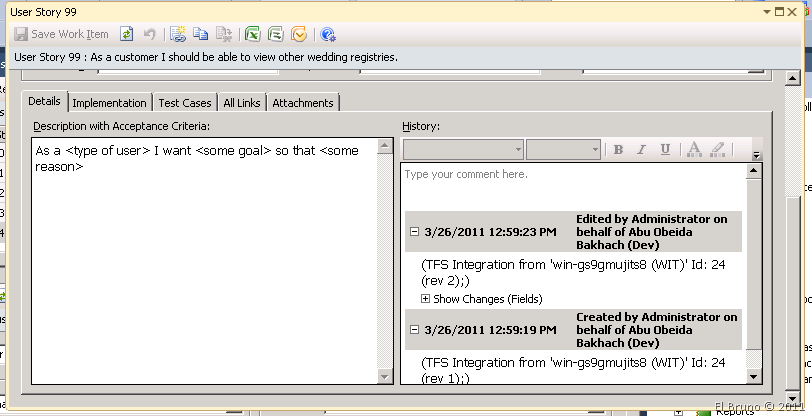Expand Show Changes (Fields) section
The image size is (812, 416).
click(425, 298)
